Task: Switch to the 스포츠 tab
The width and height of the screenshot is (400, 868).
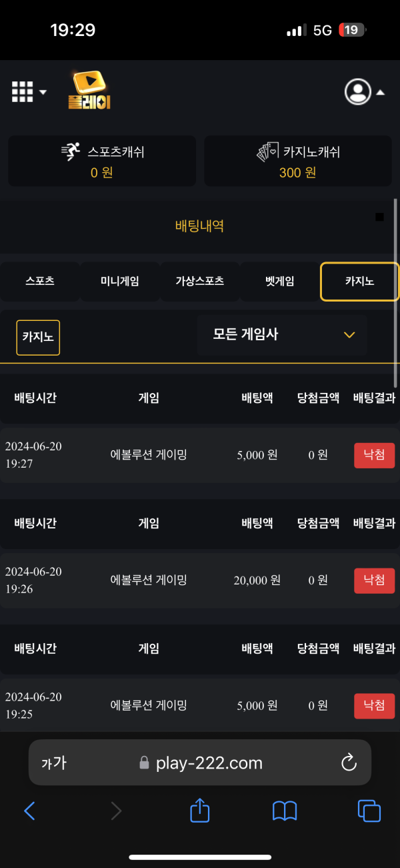Action: click(39, 282)
